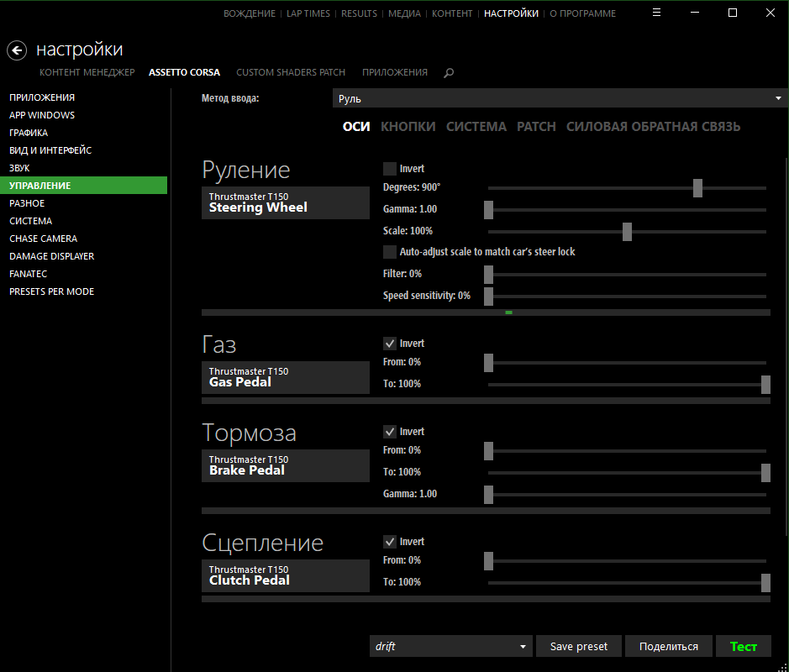Open СИЛОВАЯ ОБРАТНАЯ СВЯЗЬ tab
The height and width of the screenshot is (672, 789).
[x=653, y=127]
